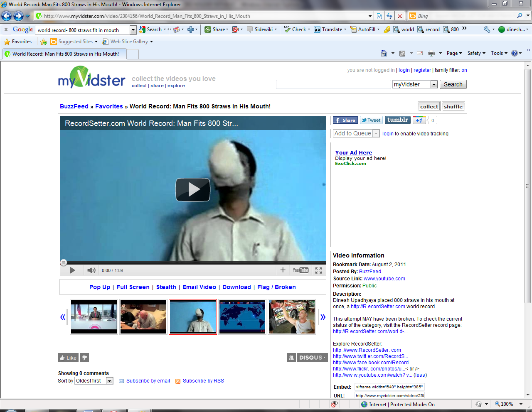Click Stealth mode link
This screenshot has width=532, height=412.
166,287
